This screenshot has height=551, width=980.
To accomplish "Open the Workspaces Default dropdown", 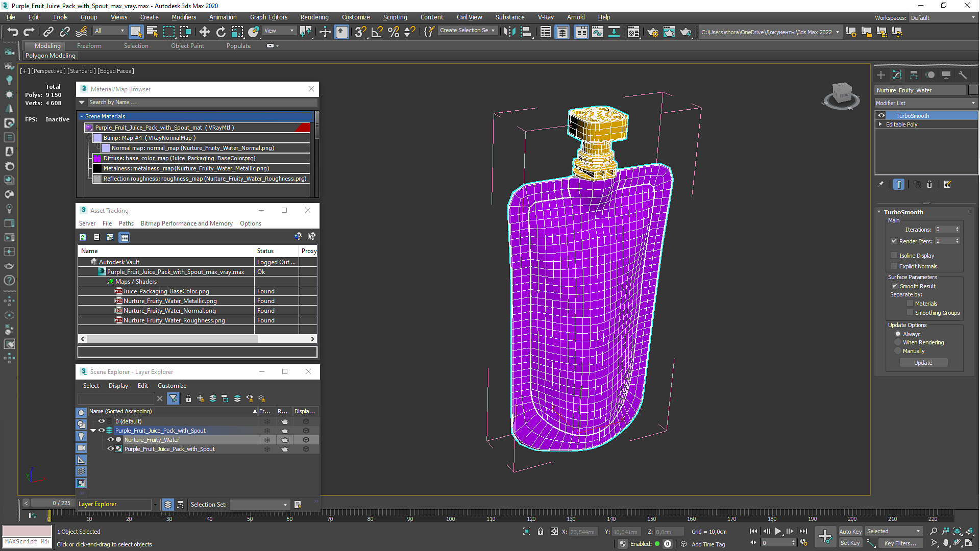I will click(x=943, y=18).
